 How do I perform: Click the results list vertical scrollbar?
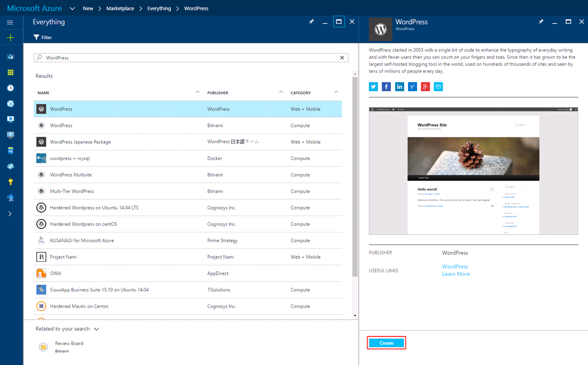355,176
